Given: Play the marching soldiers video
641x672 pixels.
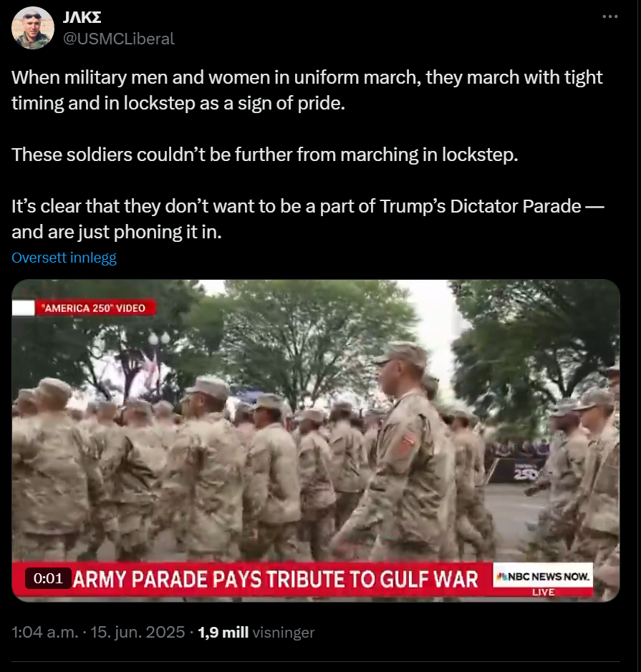Looking at the screenshot, I should click(x=316, y=441).
